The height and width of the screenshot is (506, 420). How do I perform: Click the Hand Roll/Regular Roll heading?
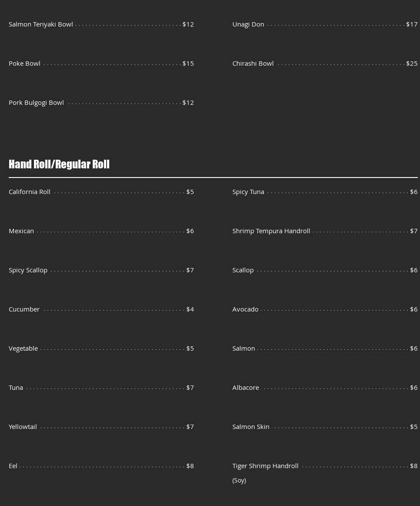[59, 164]
